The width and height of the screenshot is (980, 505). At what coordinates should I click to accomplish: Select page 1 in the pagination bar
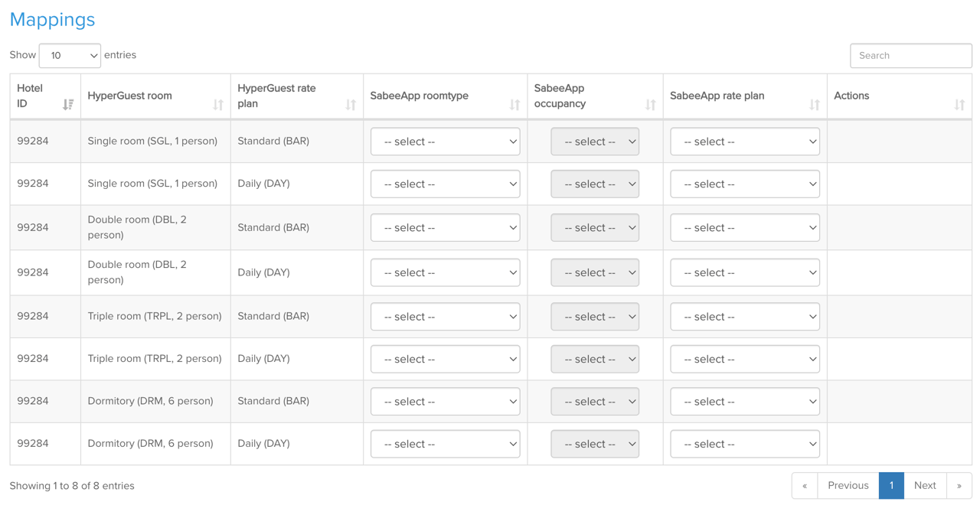click(891, 485)
